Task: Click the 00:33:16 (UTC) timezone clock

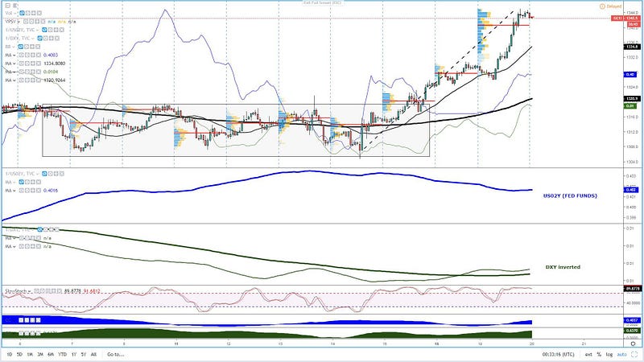Action: [x=558, y=354]
